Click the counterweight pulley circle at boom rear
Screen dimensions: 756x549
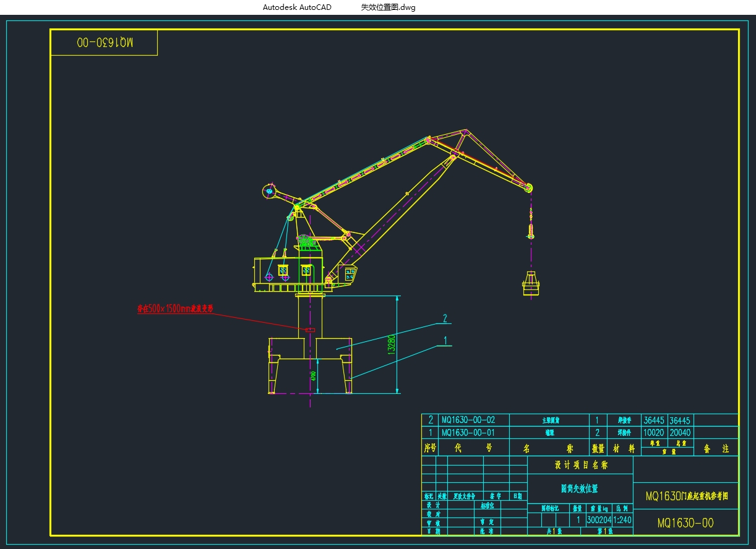[x=268, y=191]
